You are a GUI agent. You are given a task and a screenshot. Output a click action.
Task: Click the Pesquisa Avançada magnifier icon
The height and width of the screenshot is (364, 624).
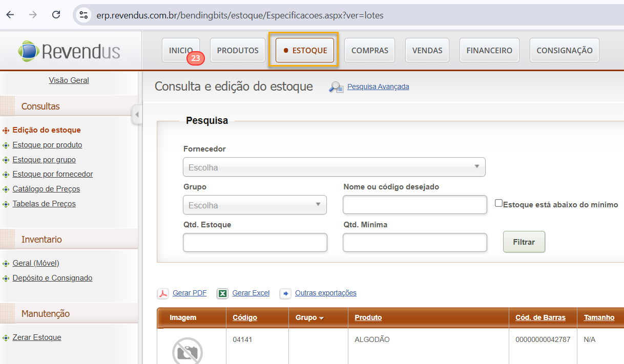[336, 87]
